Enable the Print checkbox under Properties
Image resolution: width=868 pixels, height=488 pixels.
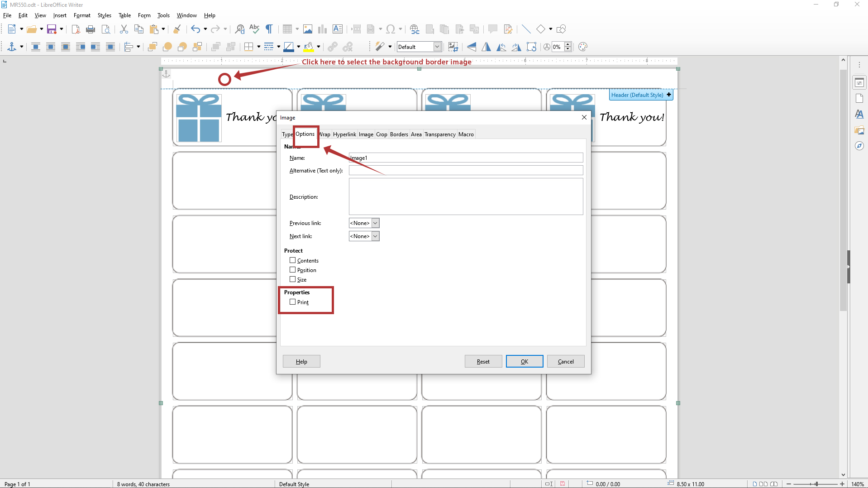point(293,302)
